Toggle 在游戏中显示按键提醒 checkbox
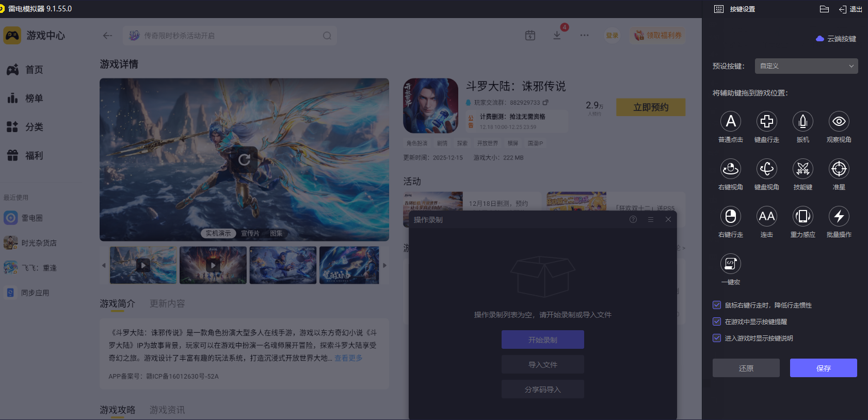 717,321
